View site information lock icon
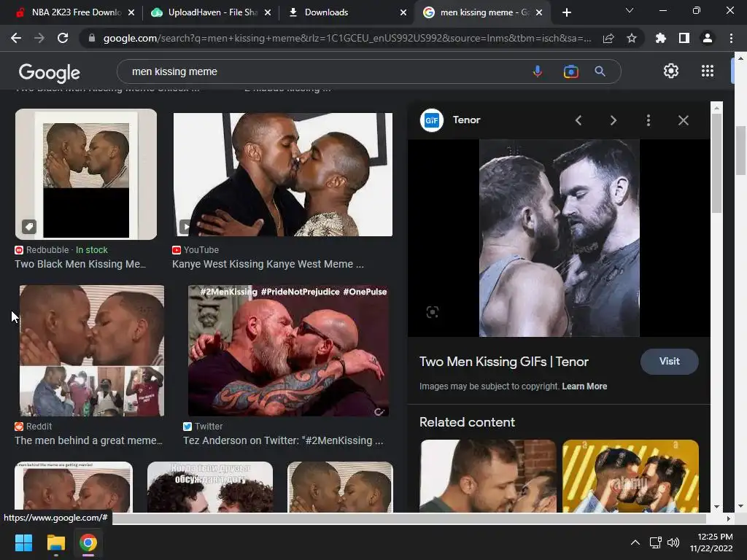Image resolution: width=747 pixels, height=560 pixels. [x=92, y=38]
